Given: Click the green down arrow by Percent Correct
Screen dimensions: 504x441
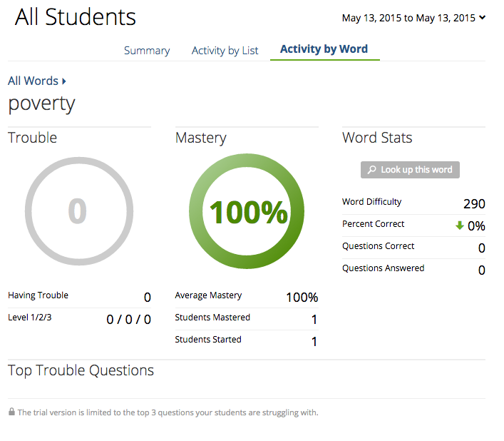Looking at the screenshot, I should 460,225.
